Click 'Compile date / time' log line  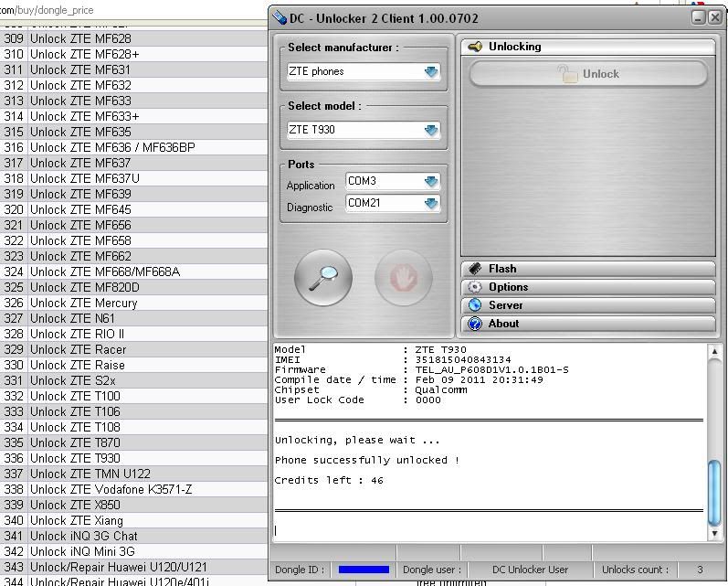click(x=408, y=380)
